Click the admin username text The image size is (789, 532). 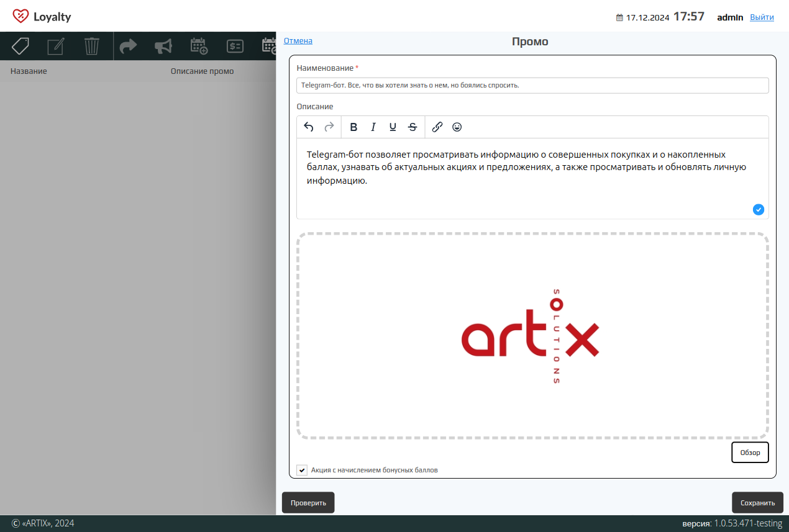click(730, 17)
